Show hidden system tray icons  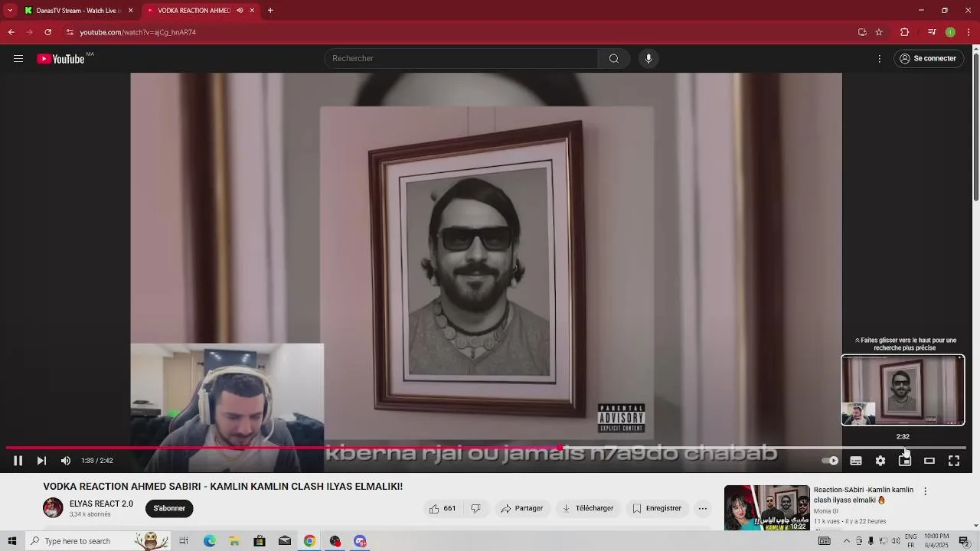[x=847, y=541]
